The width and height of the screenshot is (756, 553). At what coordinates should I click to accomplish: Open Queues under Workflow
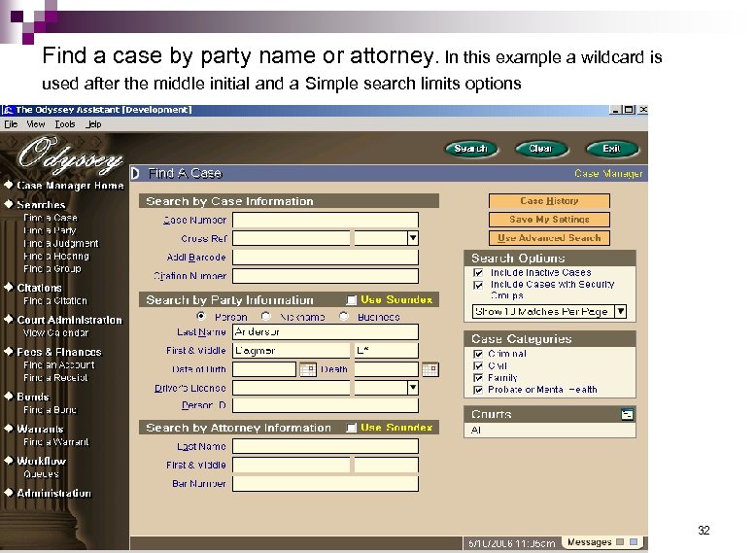(42, 474)
